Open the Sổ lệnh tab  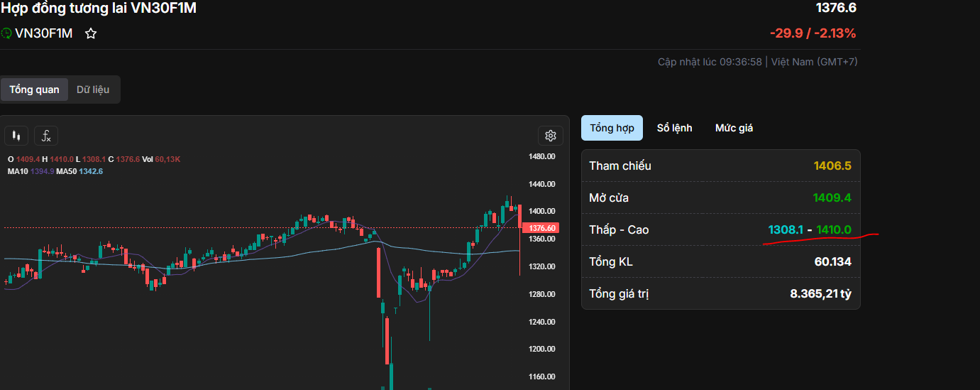pyautogui.click(x=674, y=128)
